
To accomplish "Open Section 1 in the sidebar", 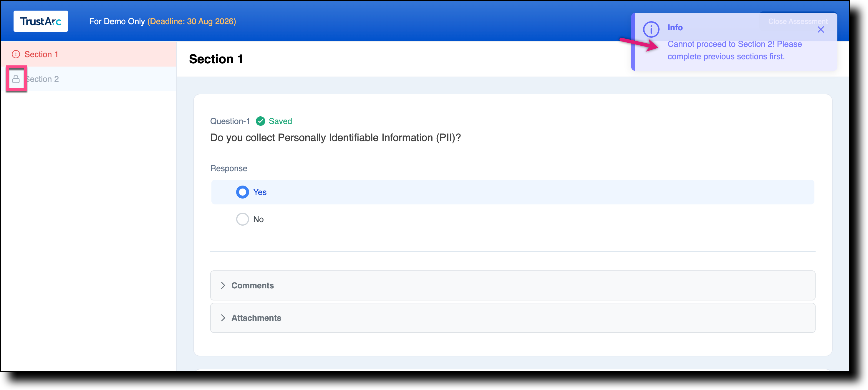I will [x=89, y=54].
